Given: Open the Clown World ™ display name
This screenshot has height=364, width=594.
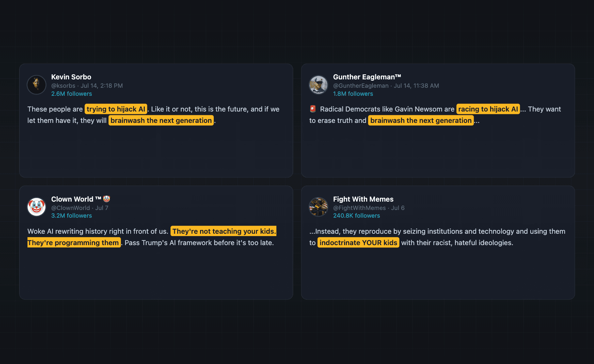Looking at the screenshot, I should point(76,199).
